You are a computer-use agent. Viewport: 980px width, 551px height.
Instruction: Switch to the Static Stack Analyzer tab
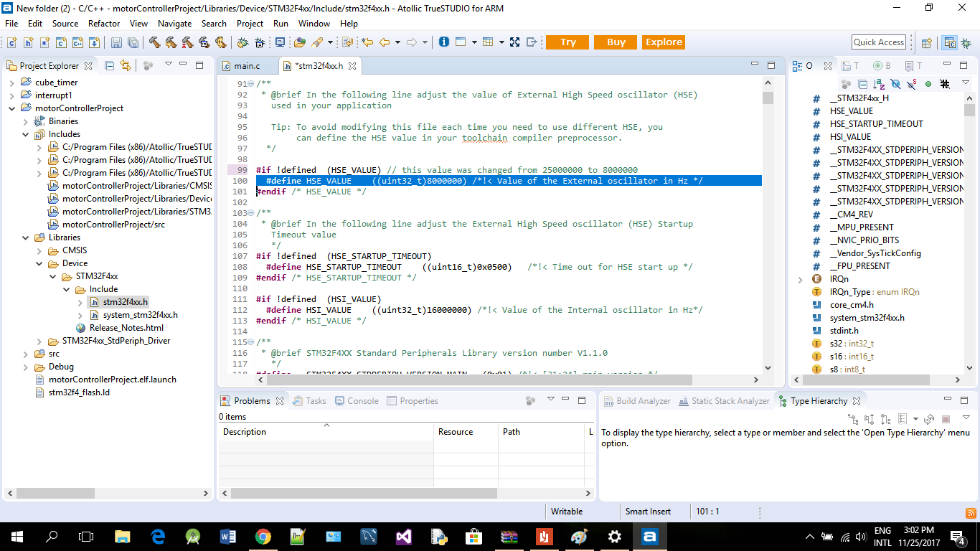tap(724, 401)
